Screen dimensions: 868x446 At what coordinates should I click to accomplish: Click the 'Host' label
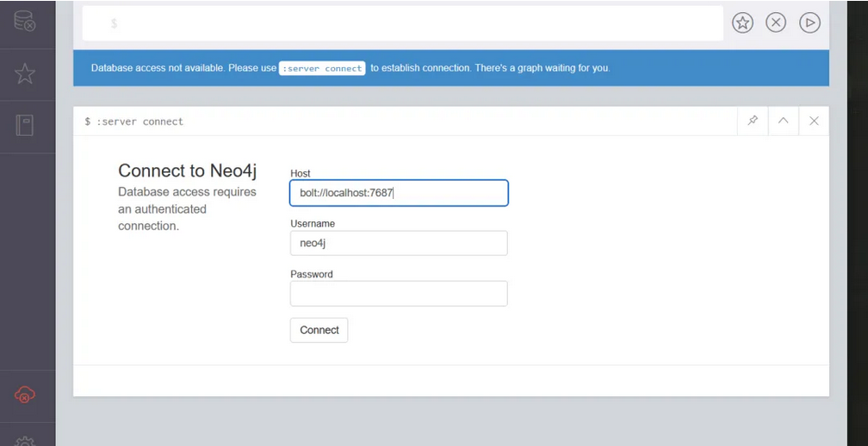point(300,173)
